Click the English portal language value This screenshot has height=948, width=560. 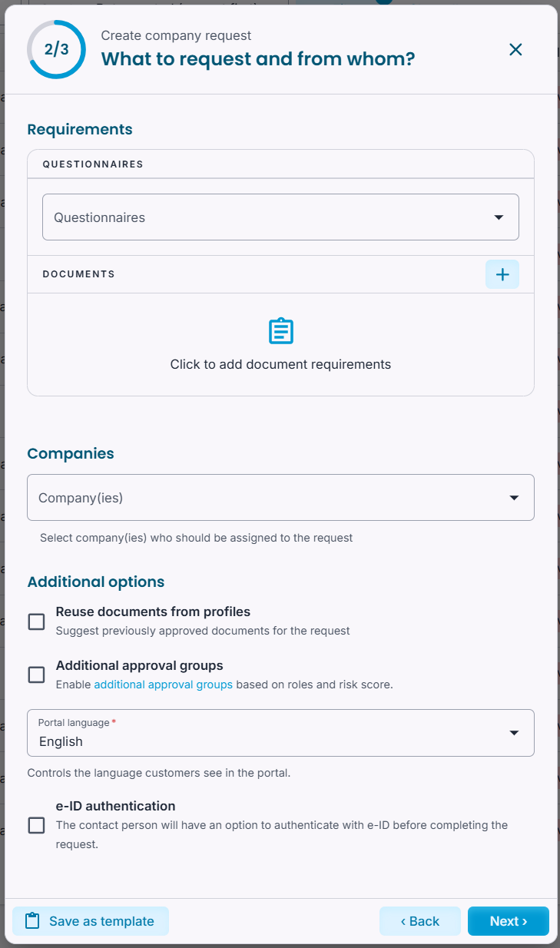coord(61,742)
